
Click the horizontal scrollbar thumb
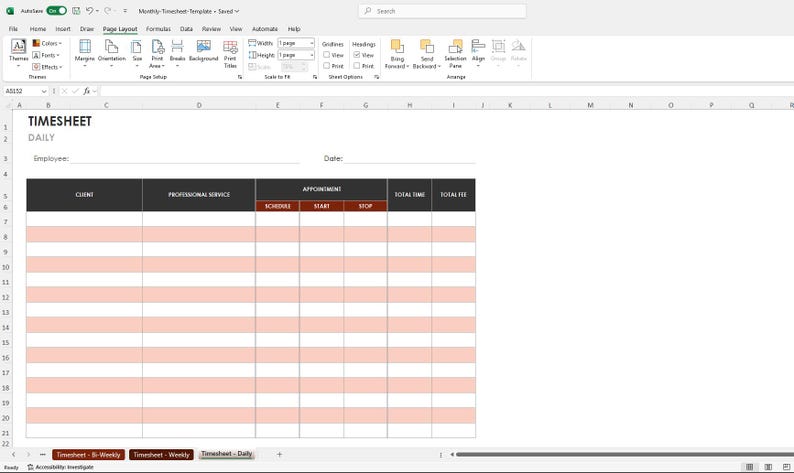624,454
